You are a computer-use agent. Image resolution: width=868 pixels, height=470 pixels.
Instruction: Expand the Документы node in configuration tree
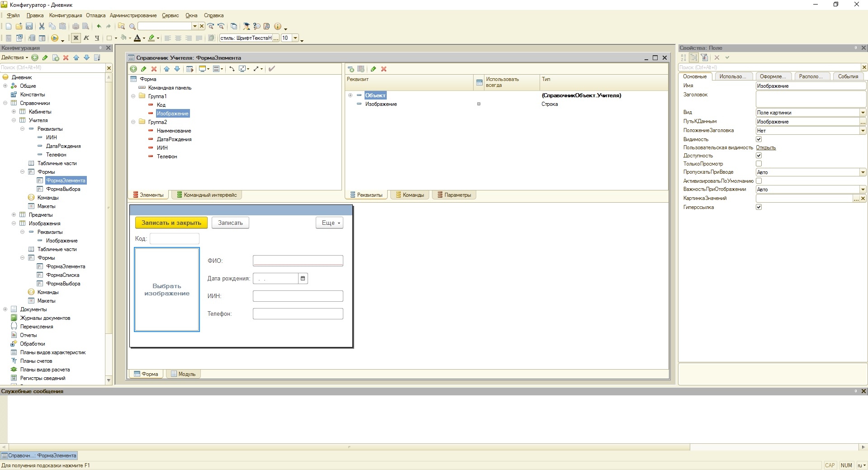pos(5,309)
